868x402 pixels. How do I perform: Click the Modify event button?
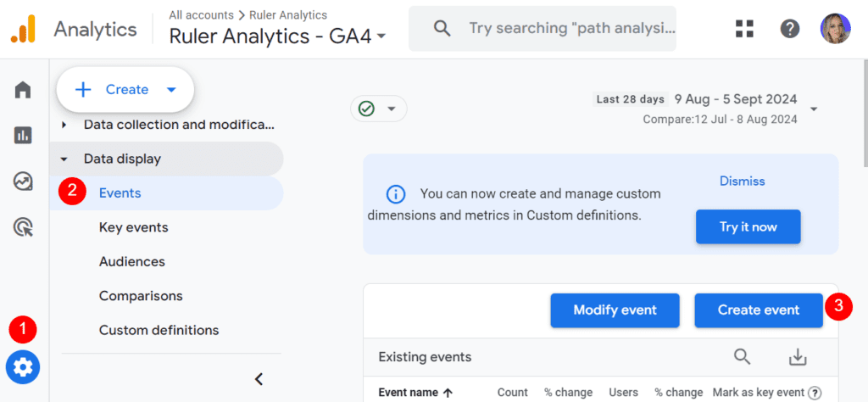pyautogui.click(x=615, y=310)
